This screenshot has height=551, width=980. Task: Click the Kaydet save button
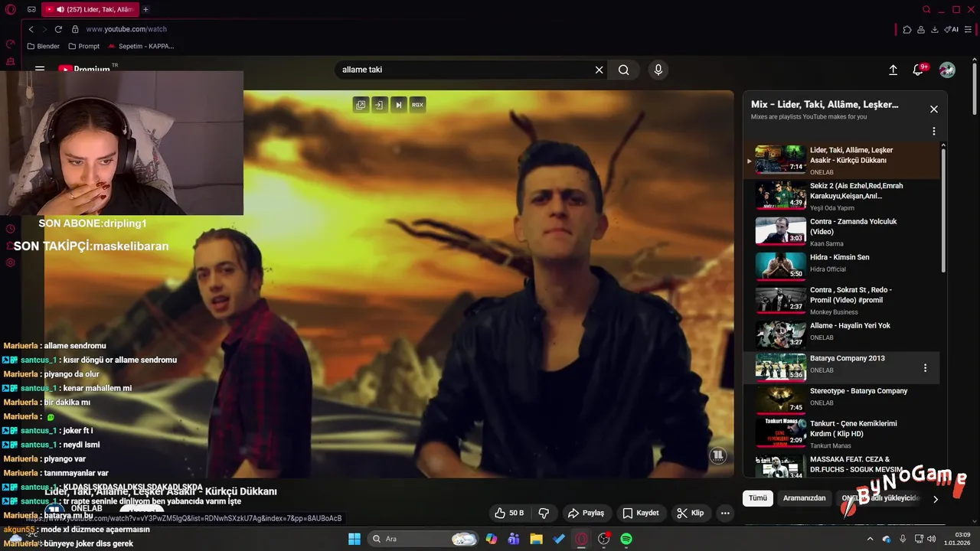coord(641,513)
